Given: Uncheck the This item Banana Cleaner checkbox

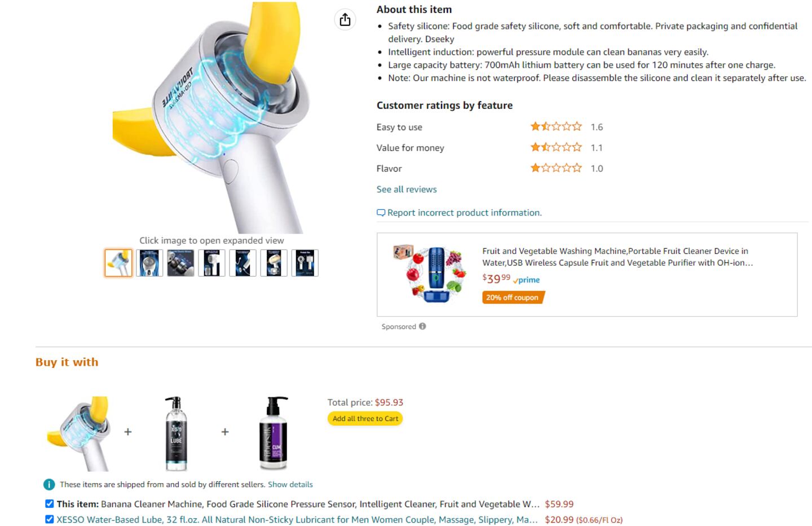Looking at the screenshot, I should click(50, 504).
